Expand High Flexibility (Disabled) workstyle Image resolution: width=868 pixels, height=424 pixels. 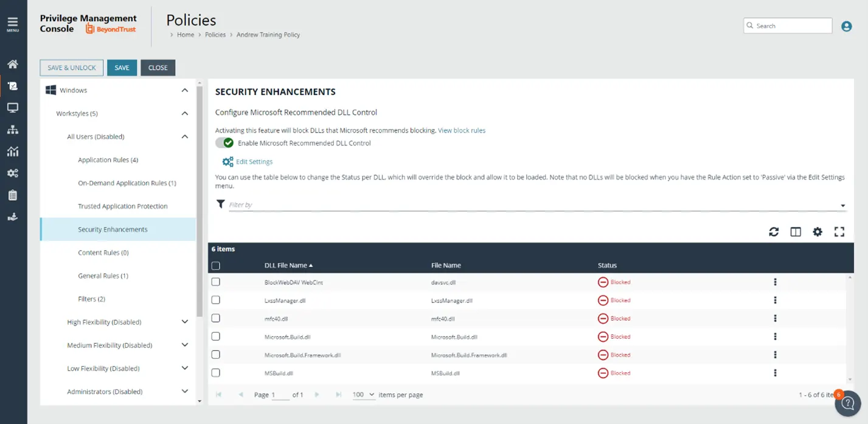[x=185, y=322]
